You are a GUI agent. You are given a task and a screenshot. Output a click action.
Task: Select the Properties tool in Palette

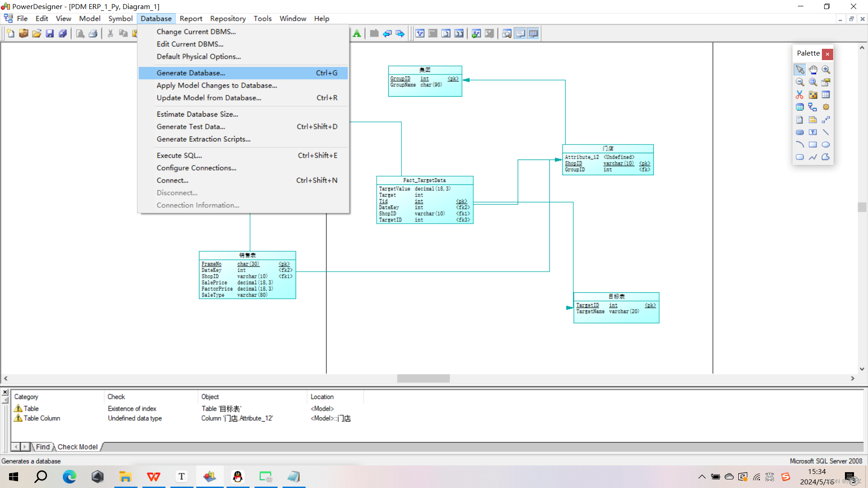point(826,82)
